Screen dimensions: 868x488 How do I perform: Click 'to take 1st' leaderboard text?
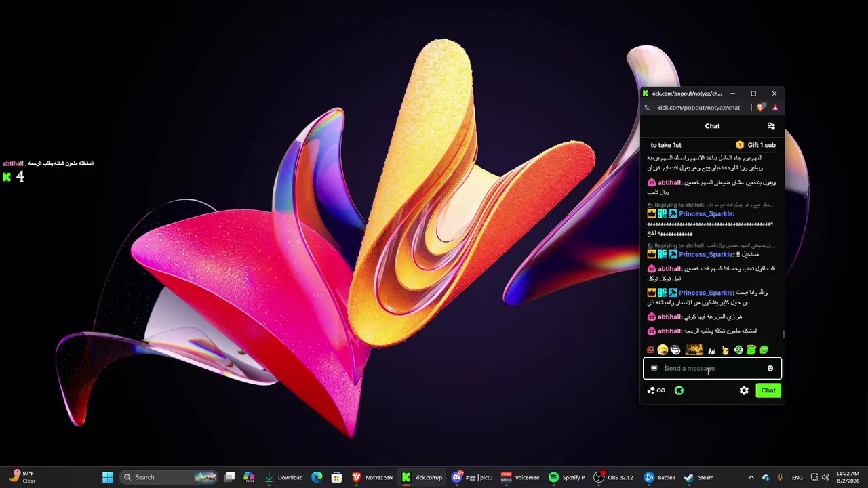(666, 145)
